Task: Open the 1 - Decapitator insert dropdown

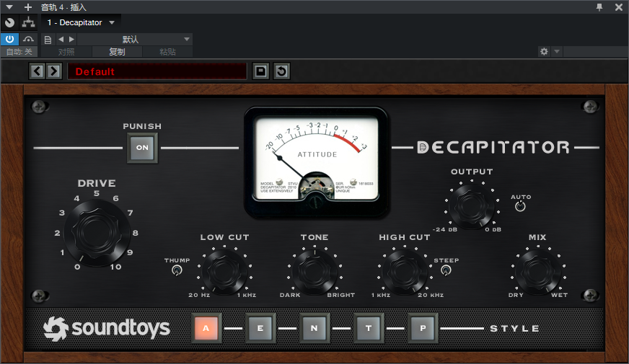Action: click(81, 22)
